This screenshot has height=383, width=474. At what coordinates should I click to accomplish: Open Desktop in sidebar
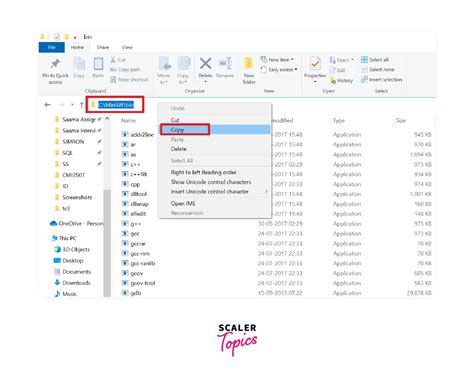point(69,260)
